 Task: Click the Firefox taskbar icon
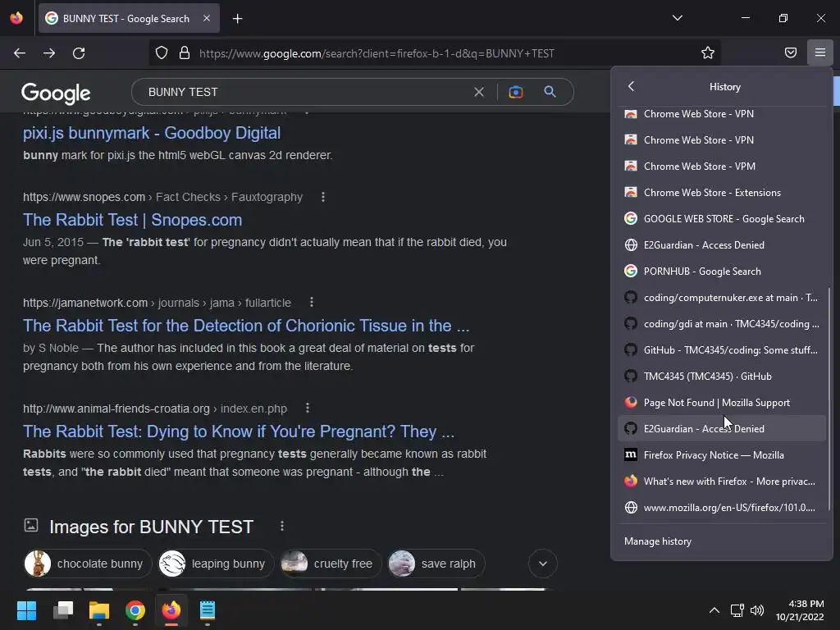pyautogui.click(x=171, y=610)
